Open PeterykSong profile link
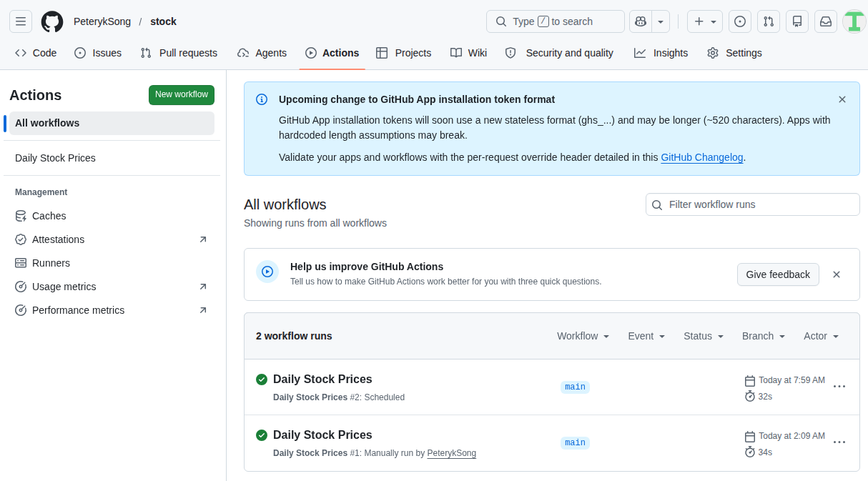Screen dimensions: 868x481 pyautogui.click(x=102, y=21)
